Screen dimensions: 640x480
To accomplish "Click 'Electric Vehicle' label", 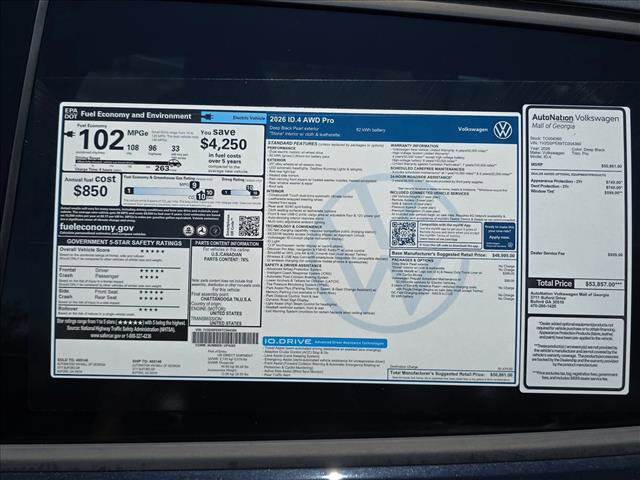I will click(x=249, y=118).
